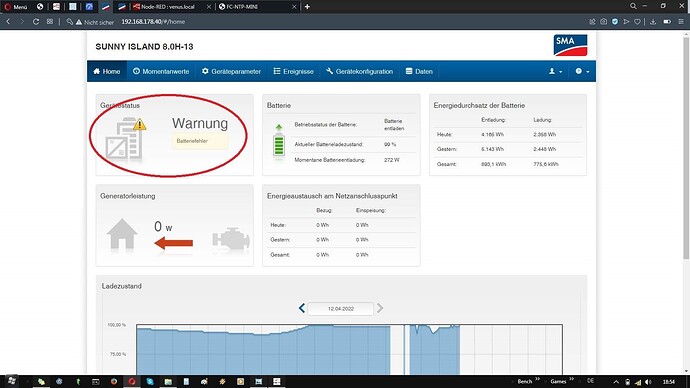Image resolution: width=690 pixels, height=388 pixels.
Task: Click the Skype icon in the taskbar
Action: pos(150,381)
